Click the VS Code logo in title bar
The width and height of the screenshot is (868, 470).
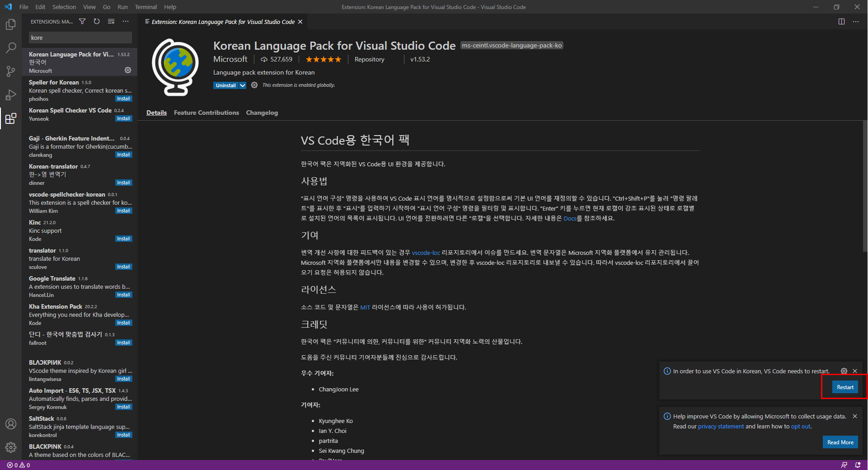[x=8, y=7]
